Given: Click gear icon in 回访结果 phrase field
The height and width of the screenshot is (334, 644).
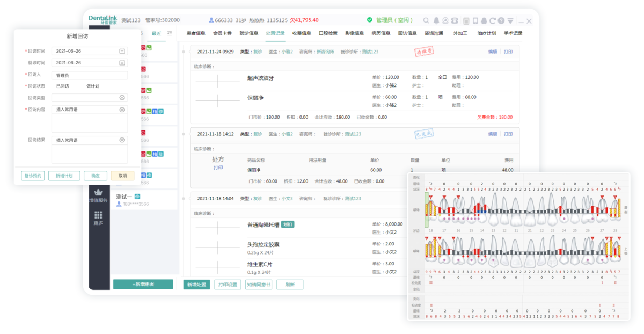Looking at the screenshot, I should [122, 140].
